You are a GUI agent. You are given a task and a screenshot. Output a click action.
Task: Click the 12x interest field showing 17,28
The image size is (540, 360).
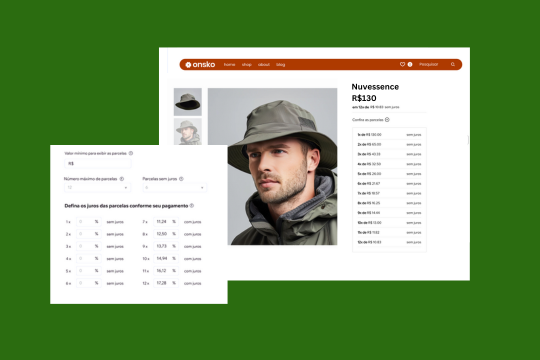(166, 283)
